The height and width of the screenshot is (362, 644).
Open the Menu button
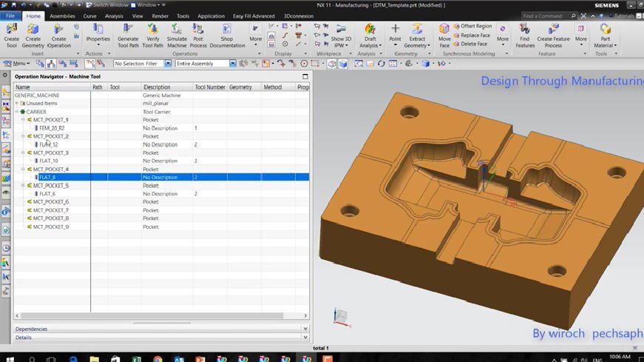coord(16,64)
